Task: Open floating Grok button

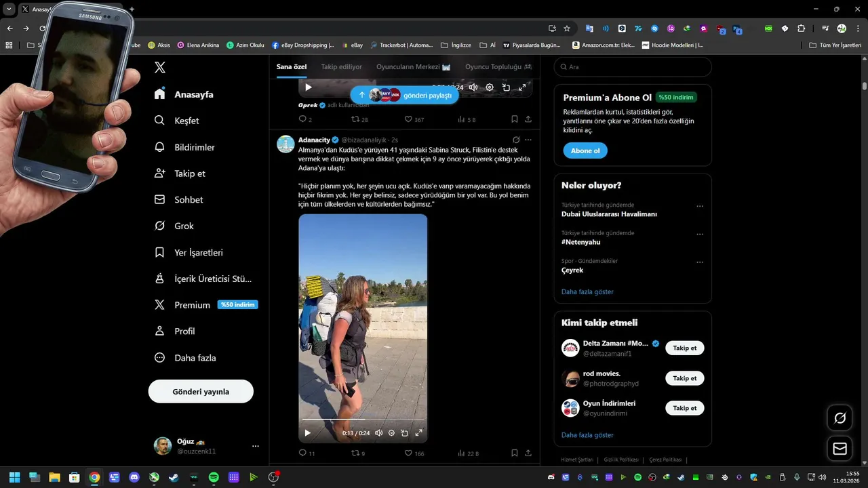Action: pos(840,418)
